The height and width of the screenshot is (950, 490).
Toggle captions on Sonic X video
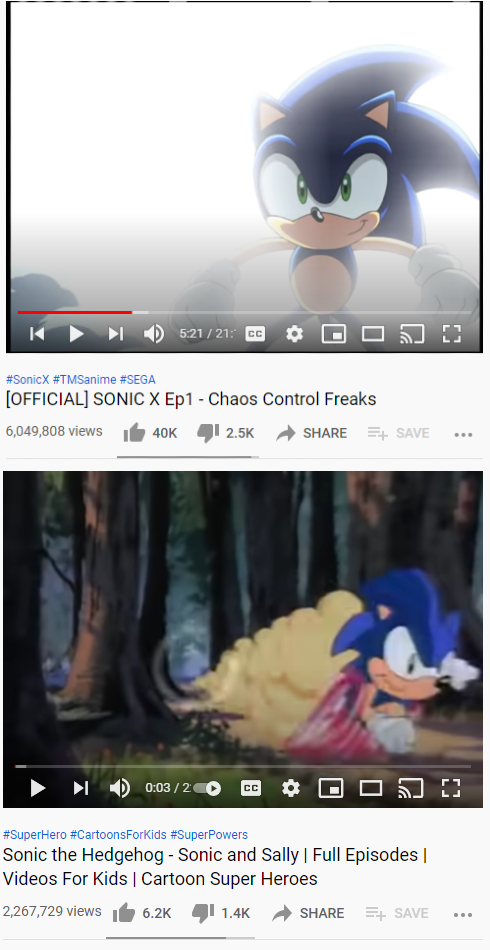click(255, 334)
